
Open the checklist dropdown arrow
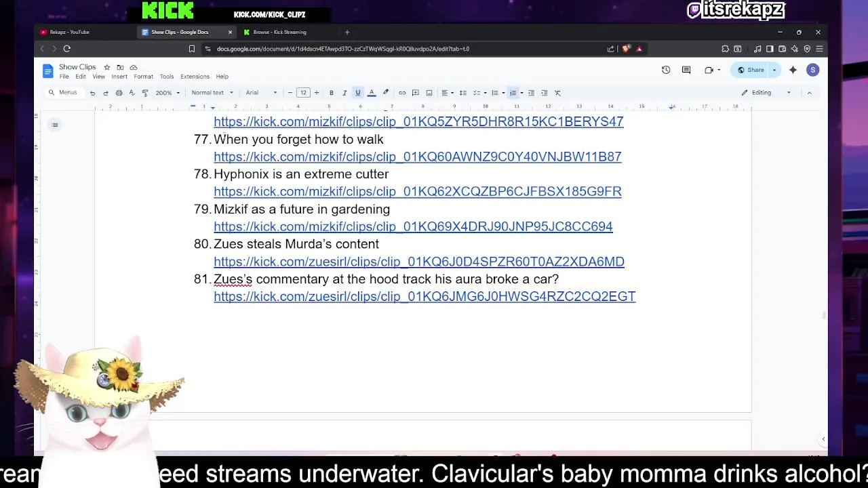pos(485,93)
